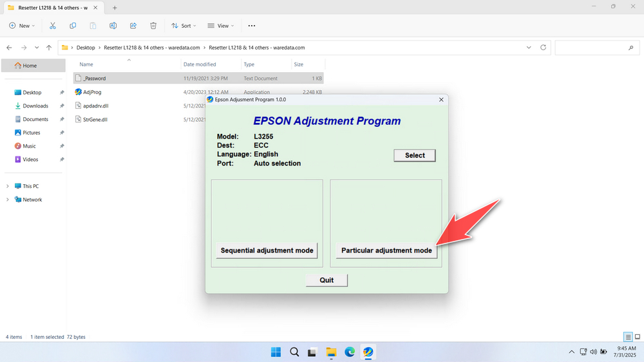
Task: Click the Cut icon in Explorer toolbar
Action: (53, 26)
